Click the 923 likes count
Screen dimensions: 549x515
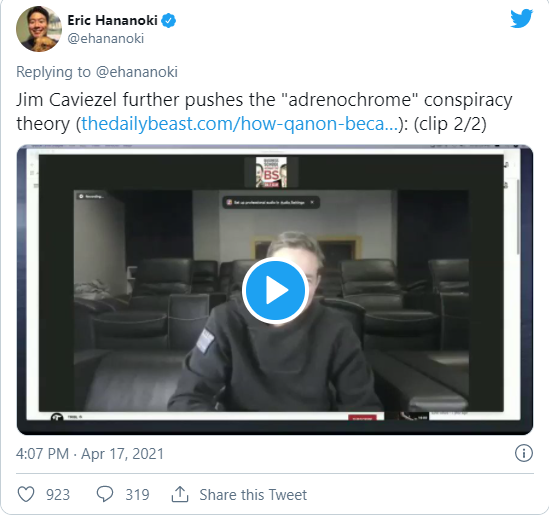(x=58, y=495)
